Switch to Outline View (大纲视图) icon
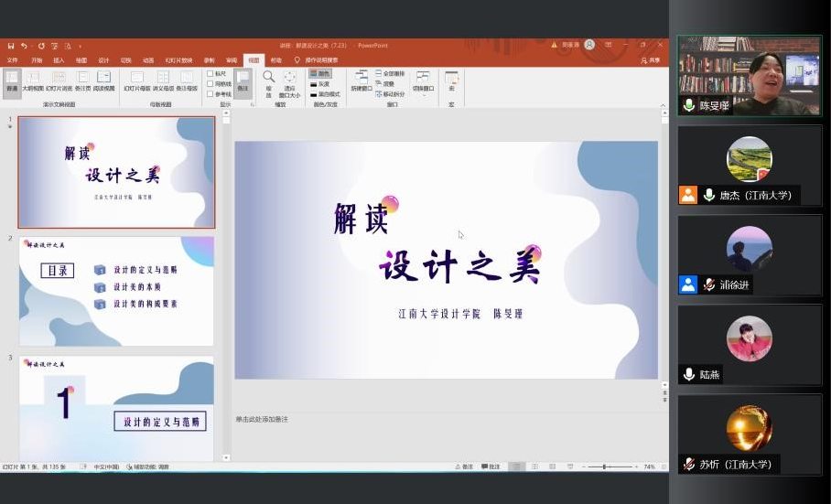The image size is (831, 504). coord(33,80)
